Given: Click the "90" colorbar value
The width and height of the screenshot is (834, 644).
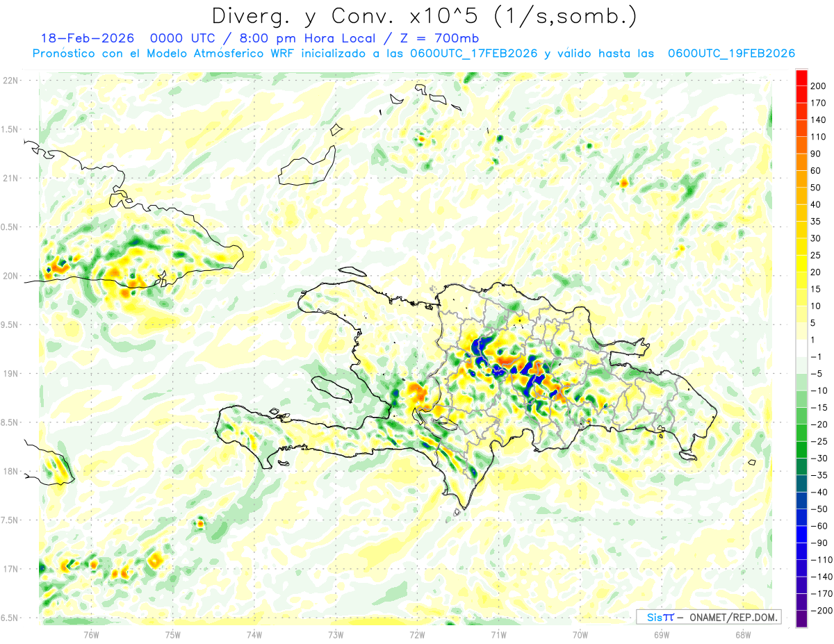Looking at the screenshot, I should (817, 154).
